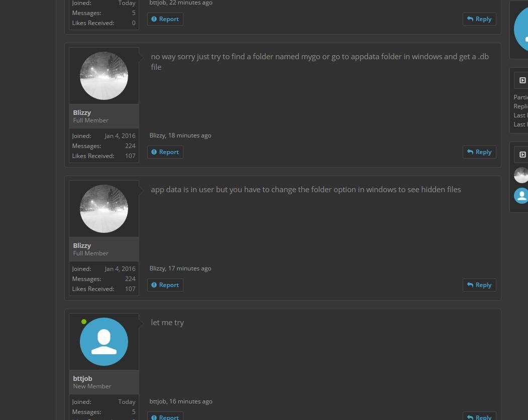The image size is (528, 420).
Task: Reply to bttjob's post from 16 minutes ago
Action: point(479,416)
